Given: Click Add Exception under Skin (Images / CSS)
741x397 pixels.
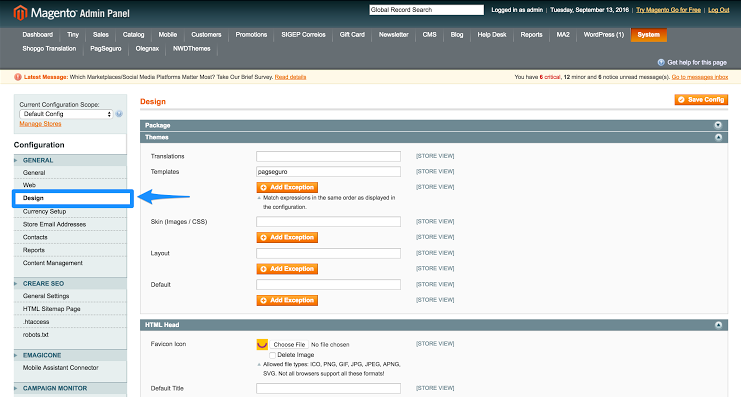Looking at the screenshot, I should point(287,237).
